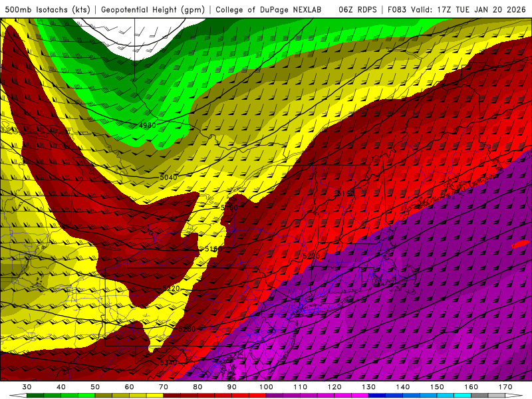Click the 110 knot legend label
This screenshot has width=532, height=399.
[301, 387]
